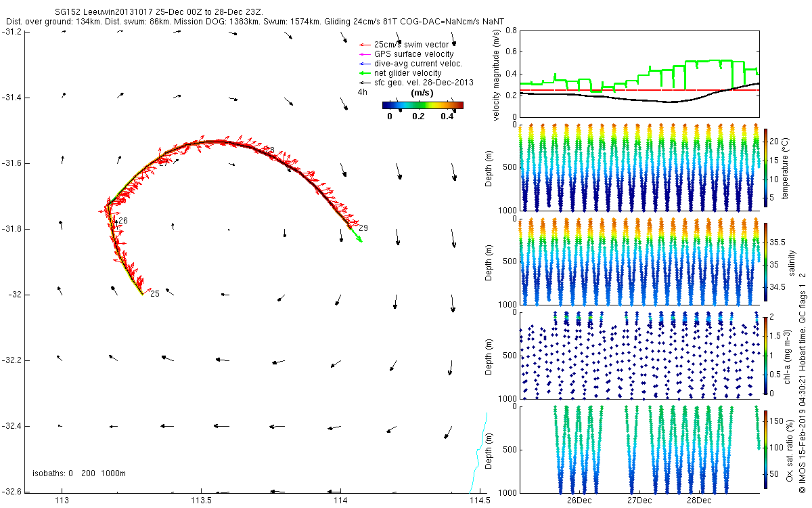Viewport: 812px width, 508px height.
Task: Click the black arrow beside sfc geo. vel. legend entry
Action: [365, 82]
